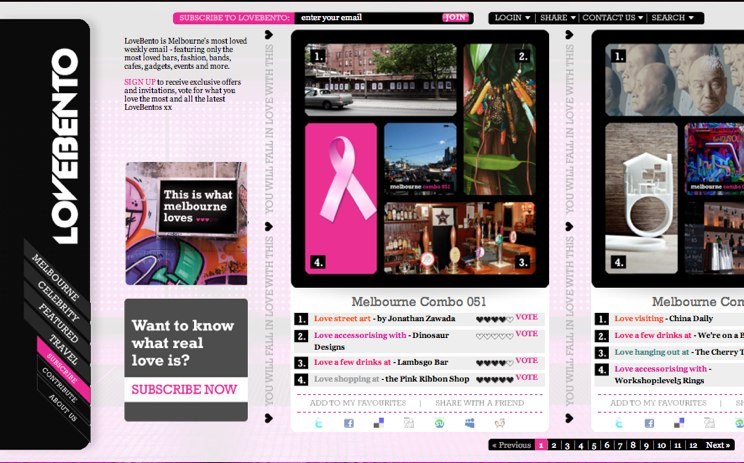The width and height of the screenshot is (744, 463).
Task: Open colorful necklace photo numbered 2
Action: (499, 119)
